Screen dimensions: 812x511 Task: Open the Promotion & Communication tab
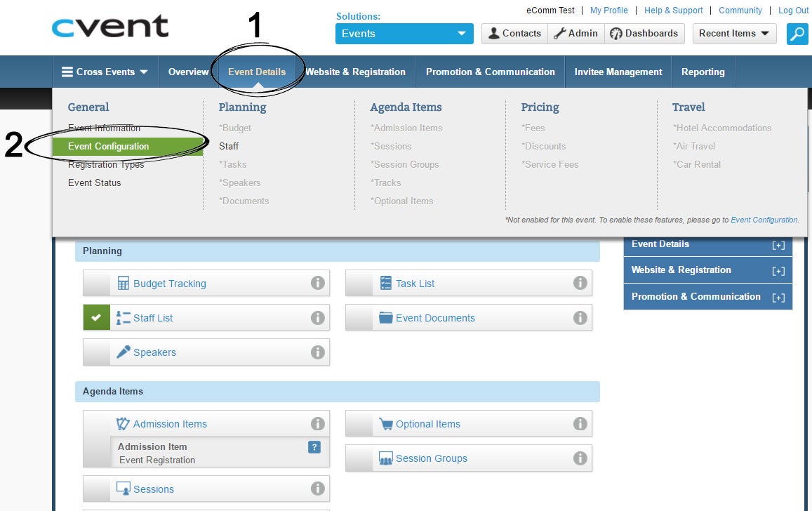tap(490, 72)
